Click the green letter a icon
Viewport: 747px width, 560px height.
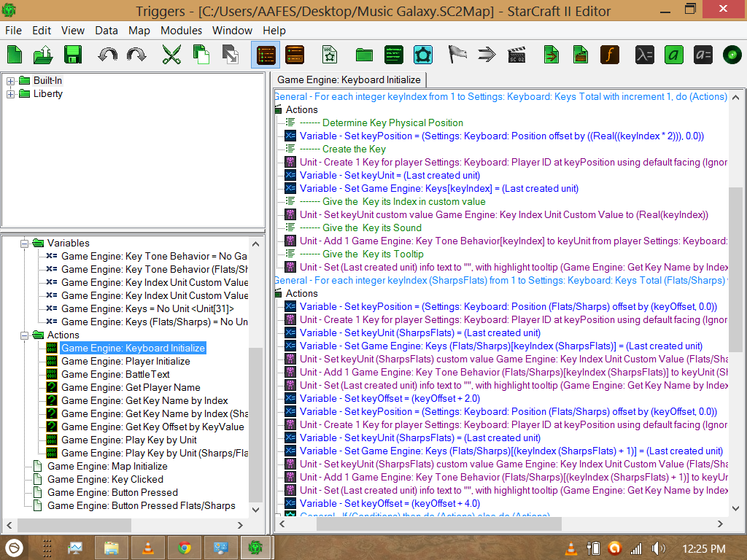[x=673, y=55]
